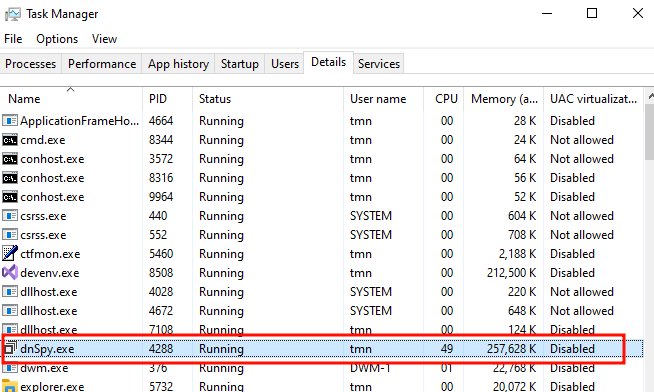Click icon of csrss.exe with PID 552
654x392 pixels.
(x=10, y=235)
